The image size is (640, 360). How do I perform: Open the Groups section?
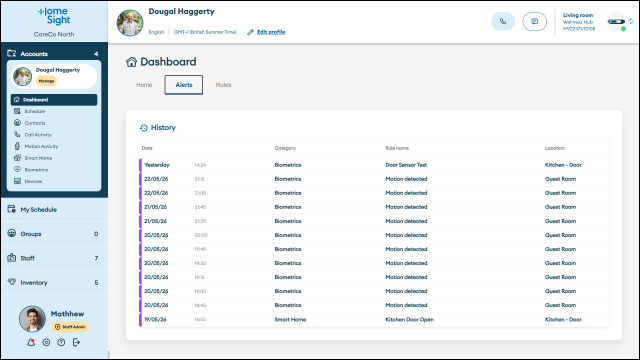click(54, 234)
